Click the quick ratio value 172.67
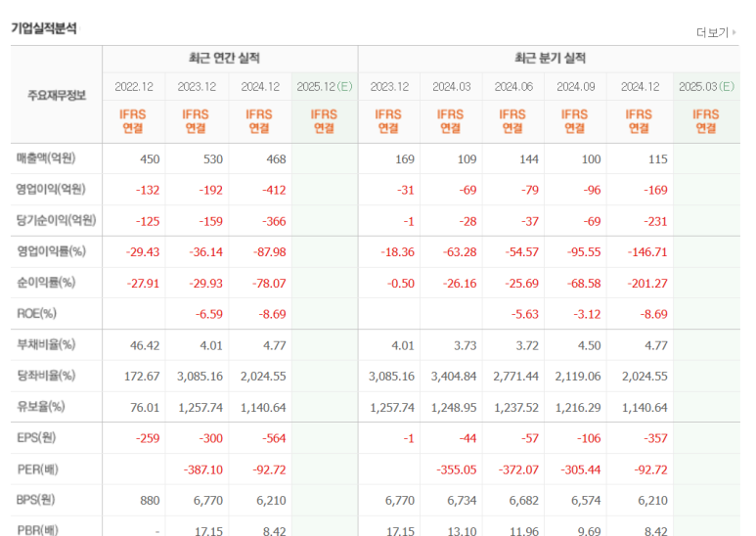 click(142, 377)
